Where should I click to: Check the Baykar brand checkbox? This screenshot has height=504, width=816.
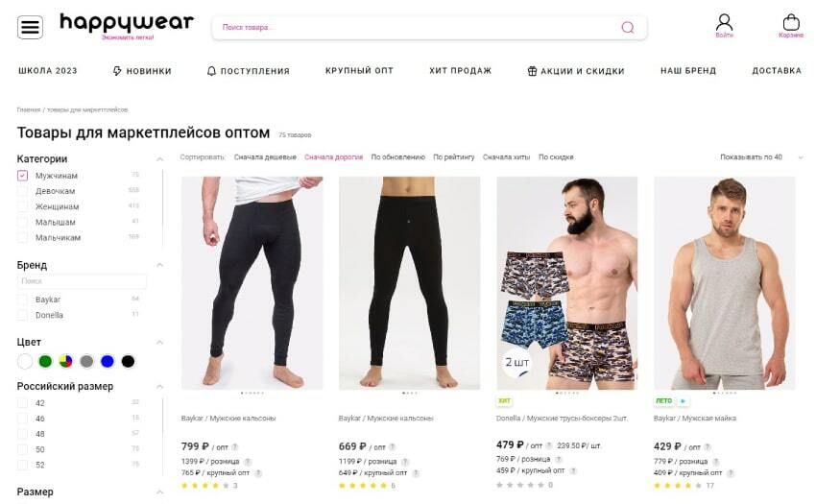tap(22, 300)
